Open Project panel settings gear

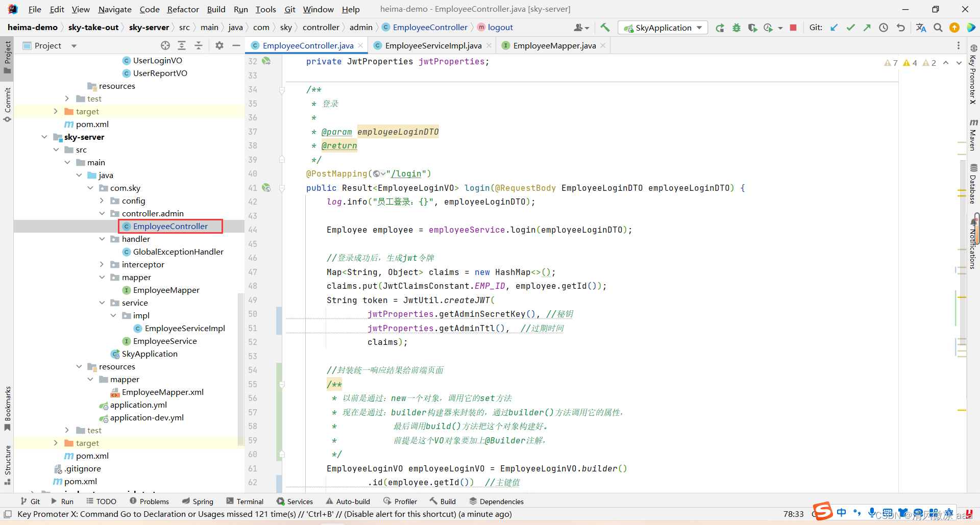[219, 45]
